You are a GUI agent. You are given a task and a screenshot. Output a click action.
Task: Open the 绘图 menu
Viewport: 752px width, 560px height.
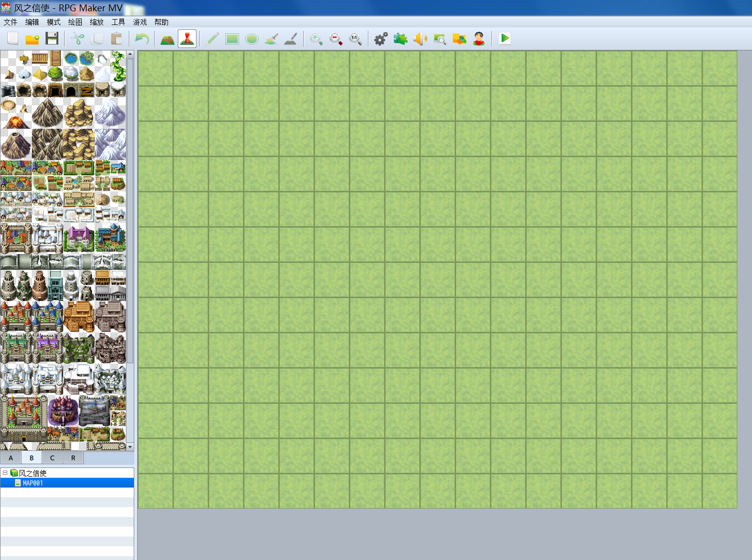[75, 22]
